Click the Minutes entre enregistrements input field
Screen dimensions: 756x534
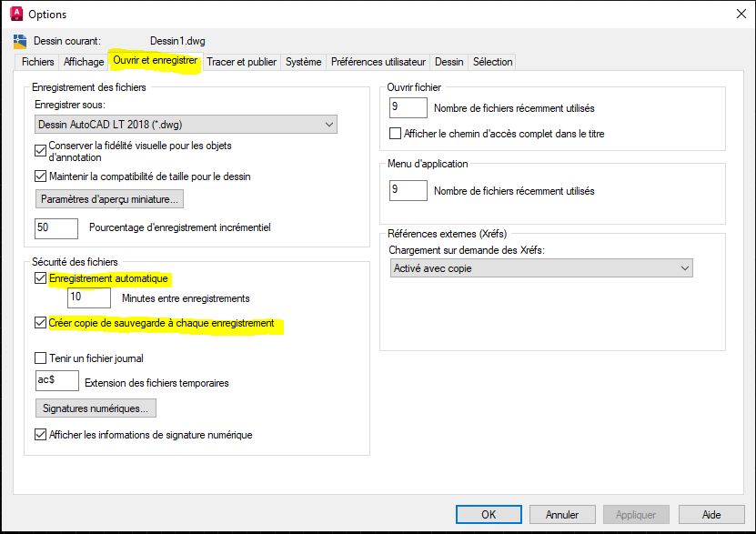89,298
